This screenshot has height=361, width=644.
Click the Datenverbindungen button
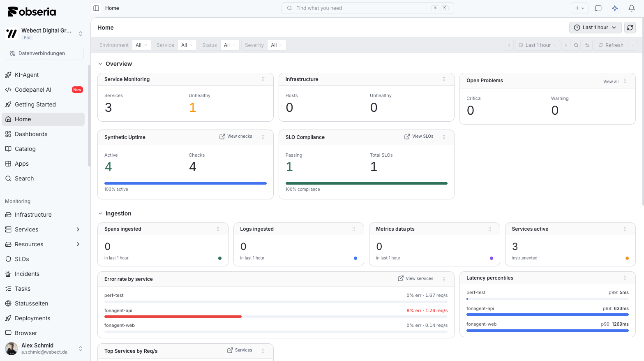[x=44, y=53]
